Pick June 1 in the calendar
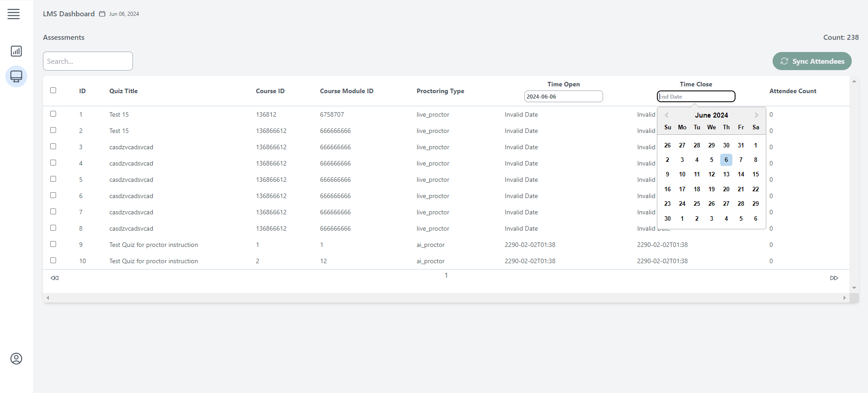Screen dimensions: 868x393 coord(755,145)
